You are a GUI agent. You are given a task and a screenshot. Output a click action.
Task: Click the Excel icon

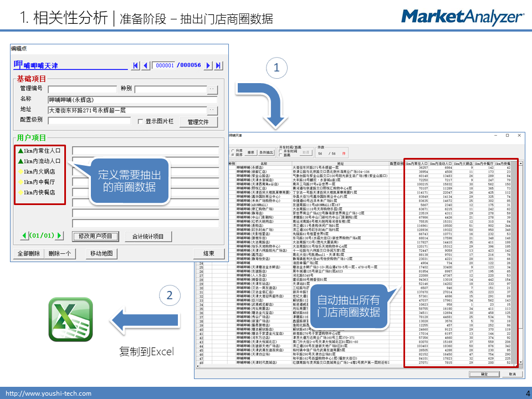coord(70,319)
